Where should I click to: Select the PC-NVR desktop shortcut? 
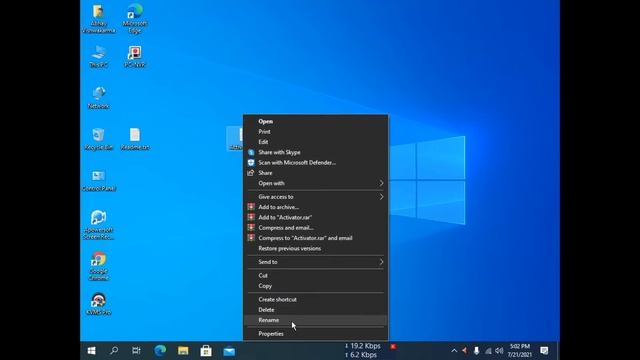[135, 56]
